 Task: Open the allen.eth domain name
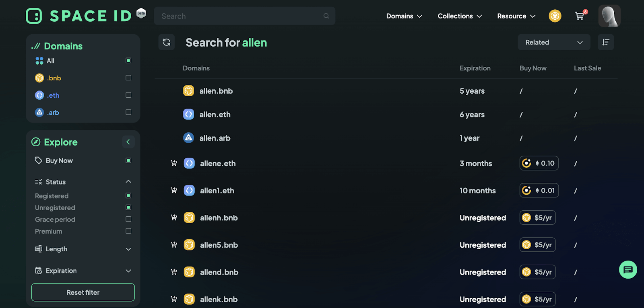tap(215, 115)
